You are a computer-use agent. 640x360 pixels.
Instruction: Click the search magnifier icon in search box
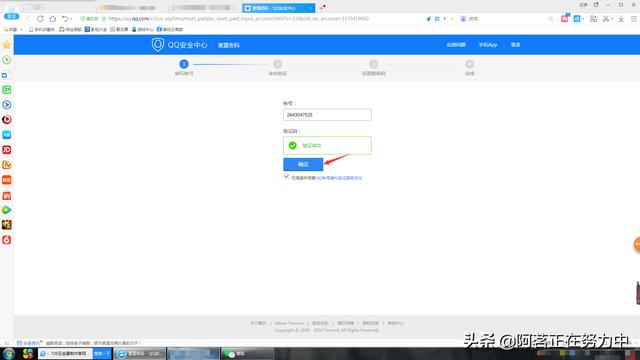[551, 19]
